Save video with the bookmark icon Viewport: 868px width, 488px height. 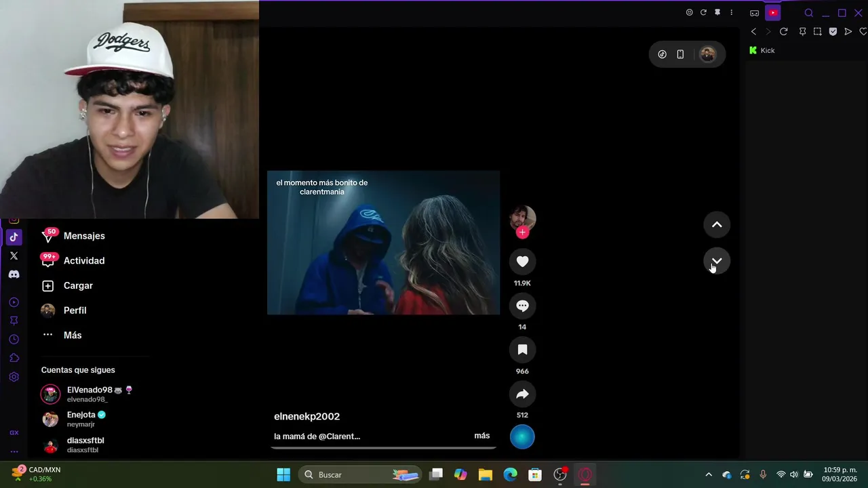click(522, 350)
